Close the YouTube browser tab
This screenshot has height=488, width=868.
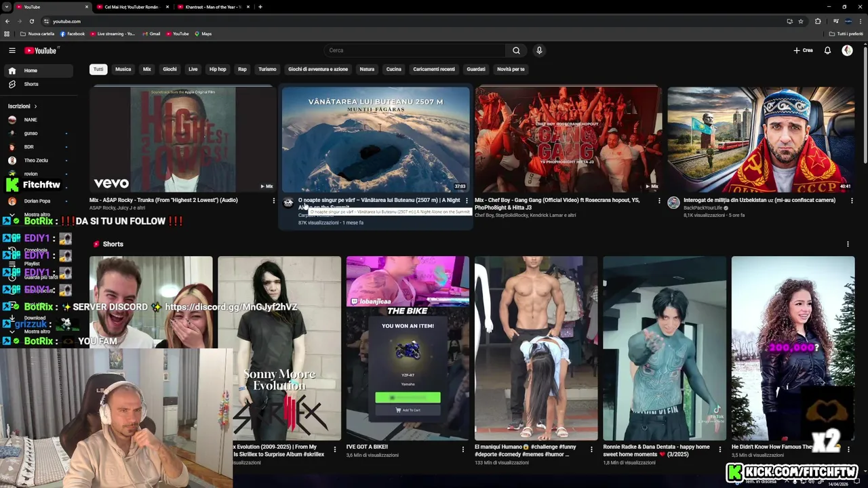(x=87, y=7)
